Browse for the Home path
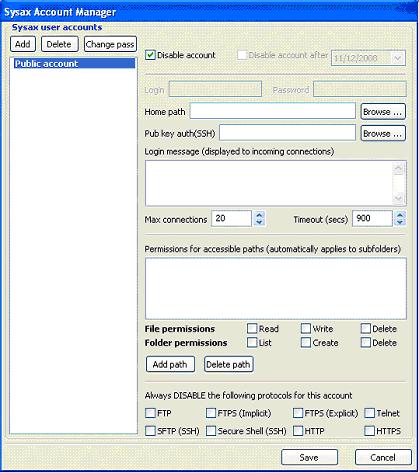 (x=383, y=111)
